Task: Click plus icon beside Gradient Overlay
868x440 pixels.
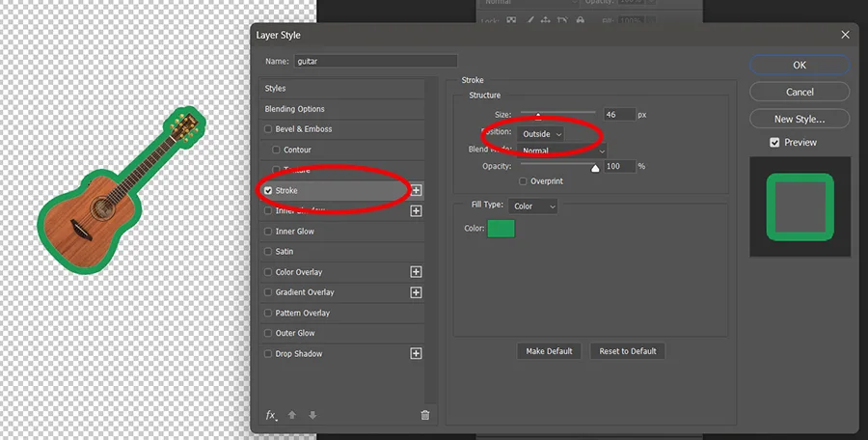Action: point(417,292)
